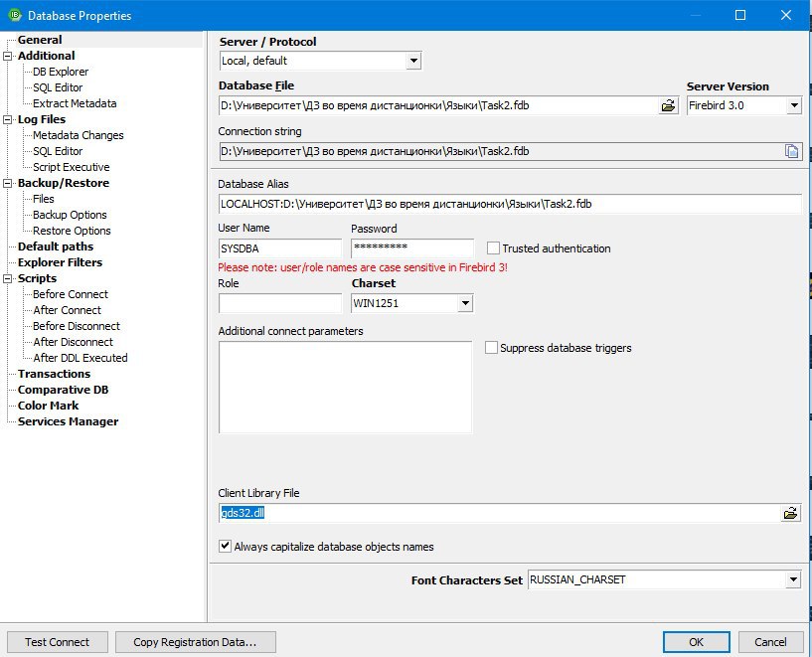Click the empty Role field
This screenshot has height=657, width=812.
[280, 303]
